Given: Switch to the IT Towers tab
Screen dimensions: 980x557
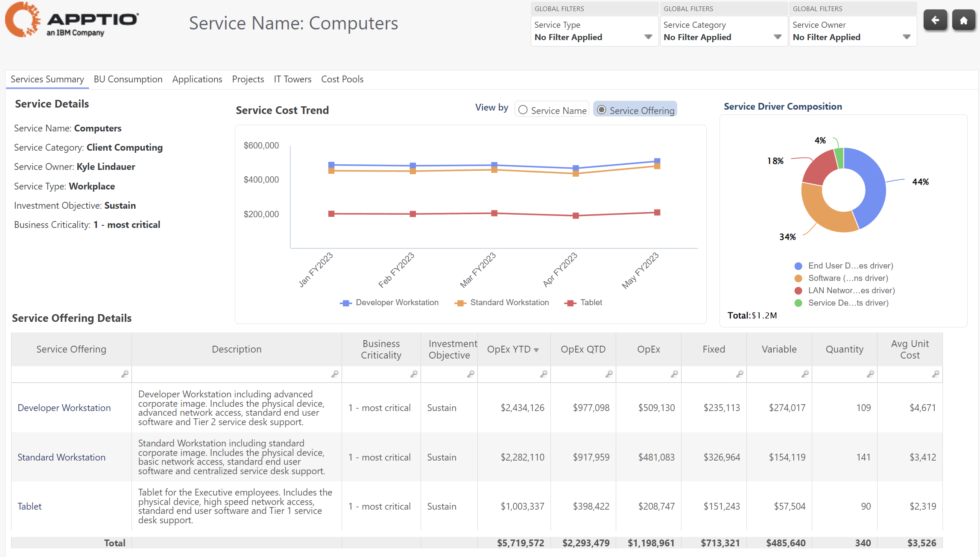Looking at the screenshot, I should tap(293, 79).
